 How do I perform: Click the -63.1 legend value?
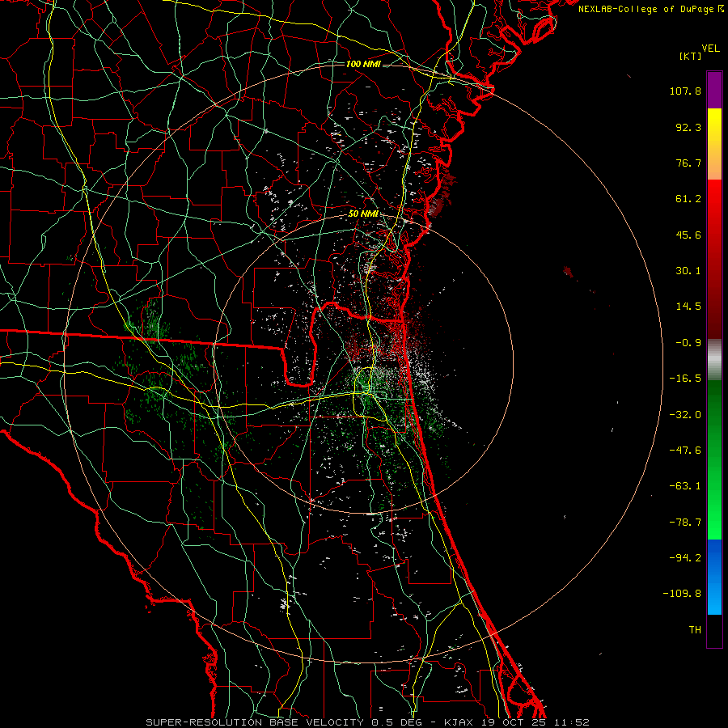(685, 486)
